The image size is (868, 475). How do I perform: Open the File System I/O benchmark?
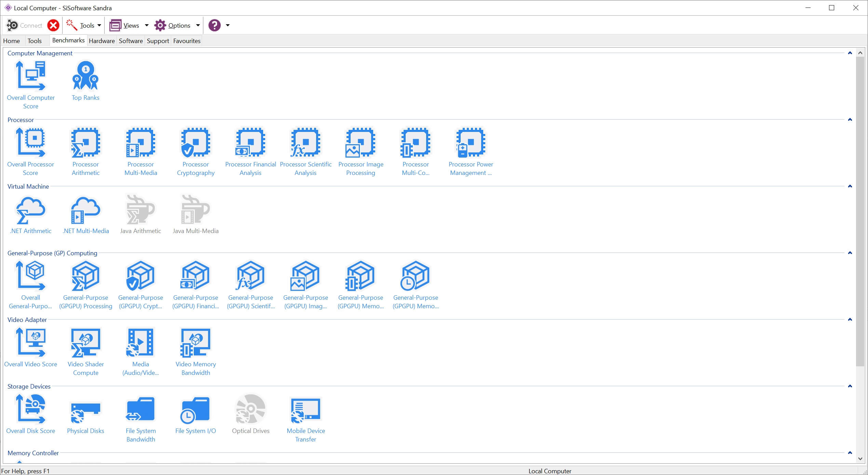[x=195, y=409]
